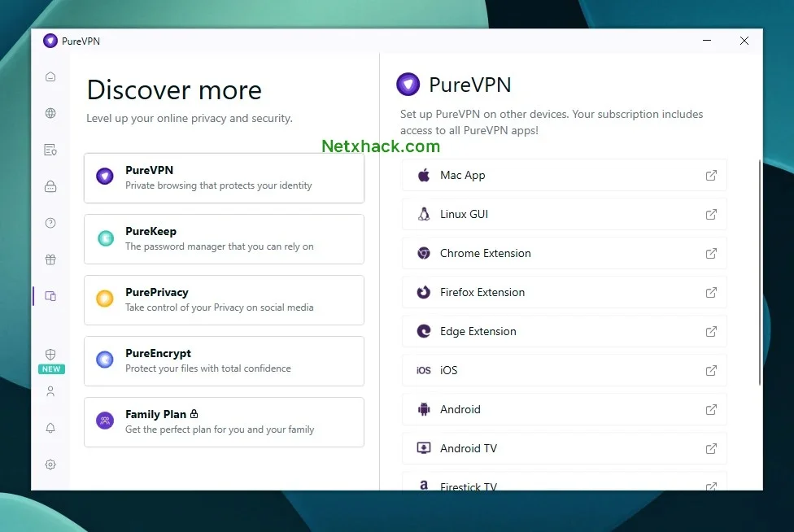Viewport: 794px width, 532px height.
Task: Open the shield icon marked NEW
Action: [50, 354]
